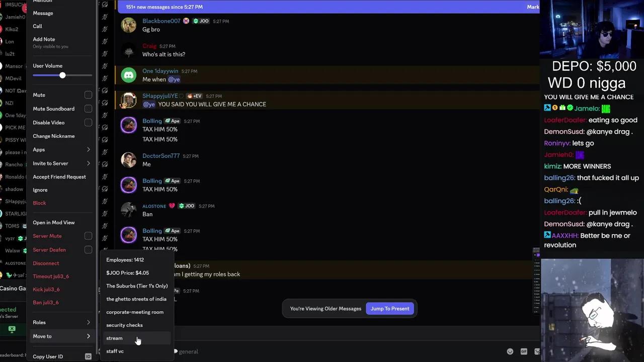Viewport: 644px width, 362px height.
Task: Click the Ape badge next to Balling
Action: point(172,121)
